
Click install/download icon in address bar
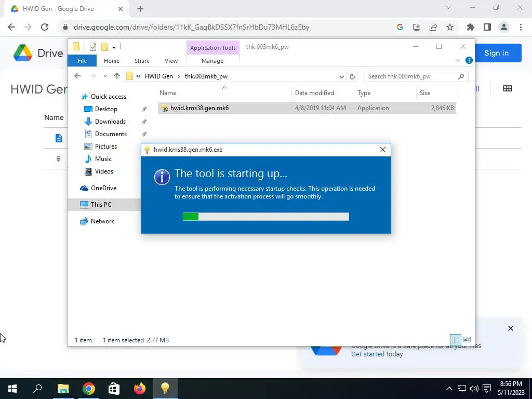pos(417,27)
